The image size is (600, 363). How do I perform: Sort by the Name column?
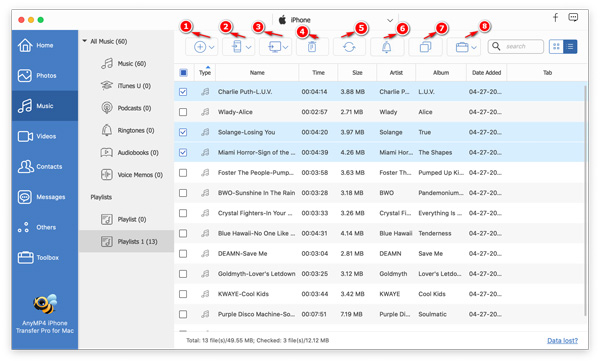257,72
